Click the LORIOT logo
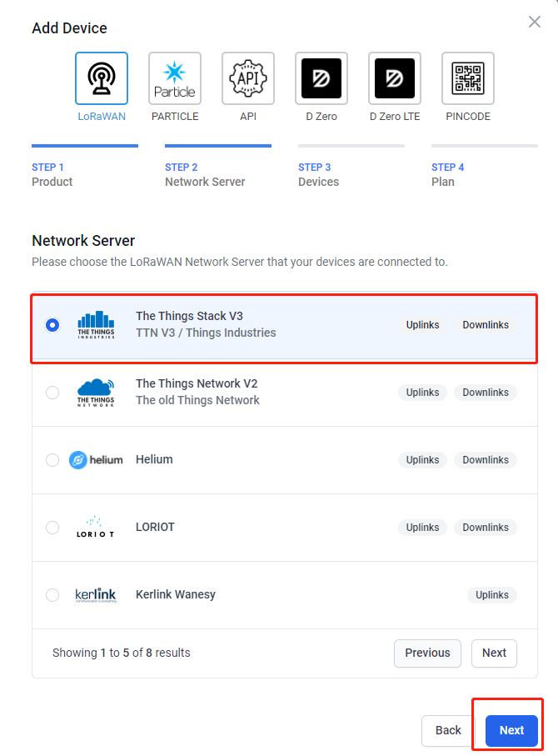Image resolution: width=558 pixels, height=756 pixels. point(96,527)
